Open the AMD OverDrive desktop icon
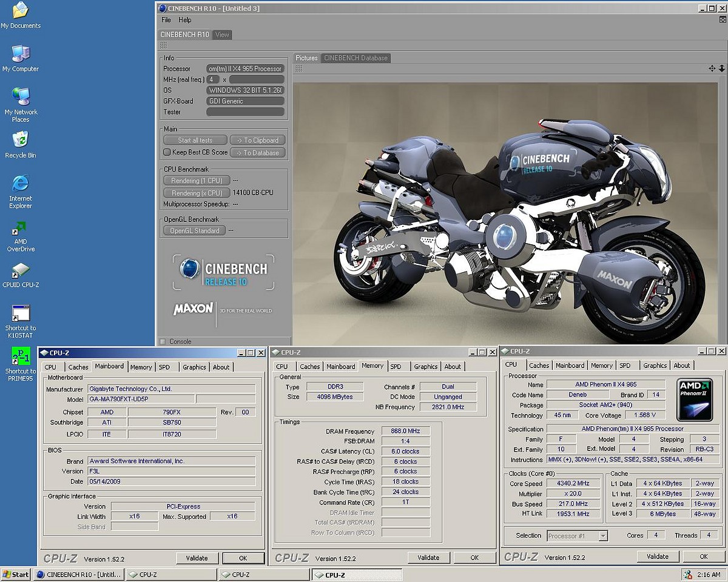The width and height of the screenshot is (728, 582). [21, 229]
